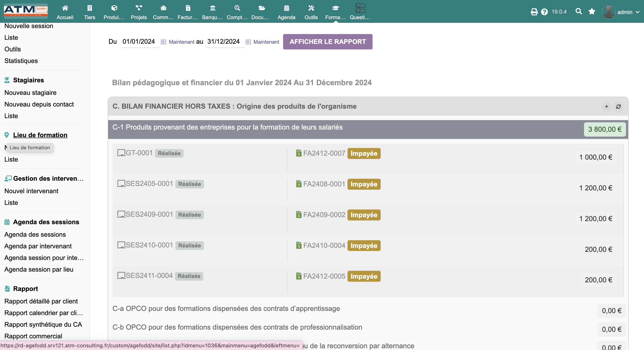
Task: Click the refresh icon in section C header
Action: pos(618,106)
